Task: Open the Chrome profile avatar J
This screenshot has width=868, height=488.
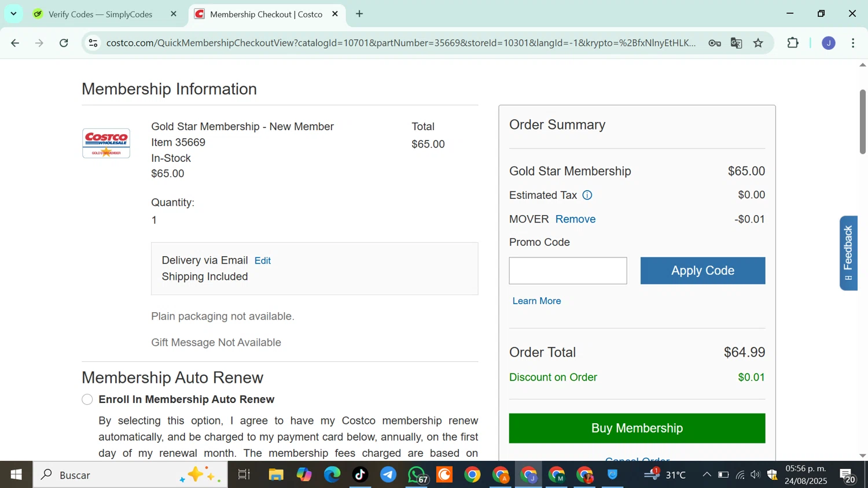Action: (x=829, y=43)
